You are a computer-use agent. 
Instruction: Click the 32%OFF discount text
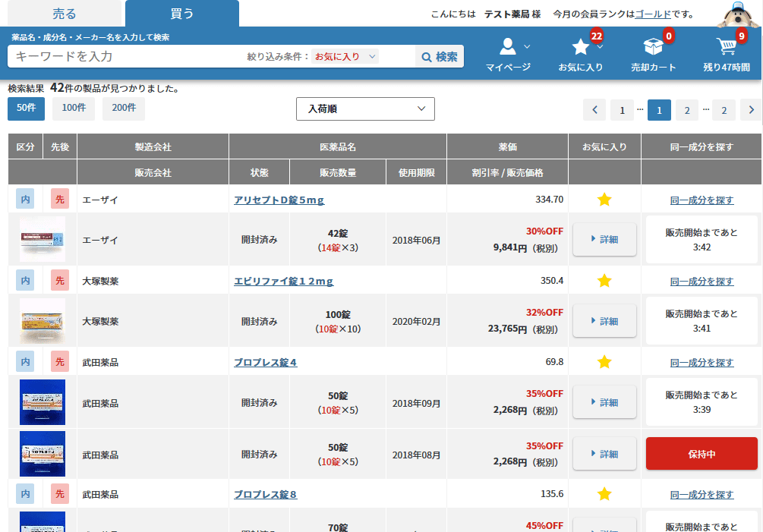tap(544, 312)
